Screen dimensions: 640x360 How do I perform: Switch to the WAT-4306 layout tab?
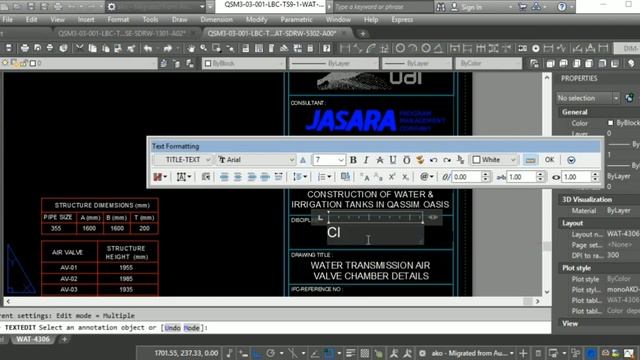click(x=33, y=339)
